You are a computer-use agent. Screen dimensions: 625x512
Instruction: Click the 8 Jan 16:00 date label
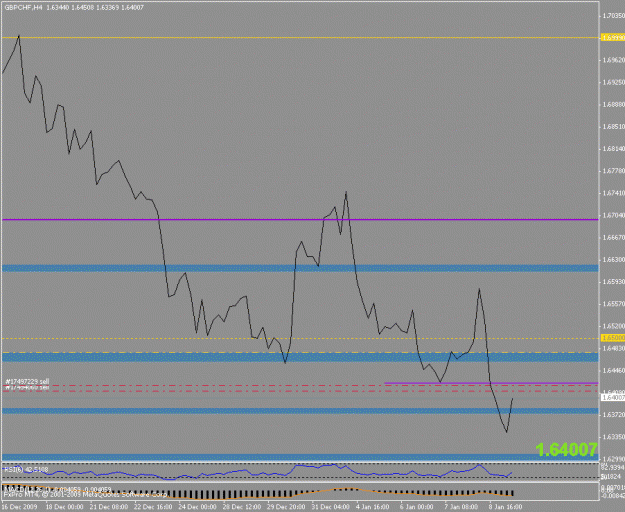(506, 507)
